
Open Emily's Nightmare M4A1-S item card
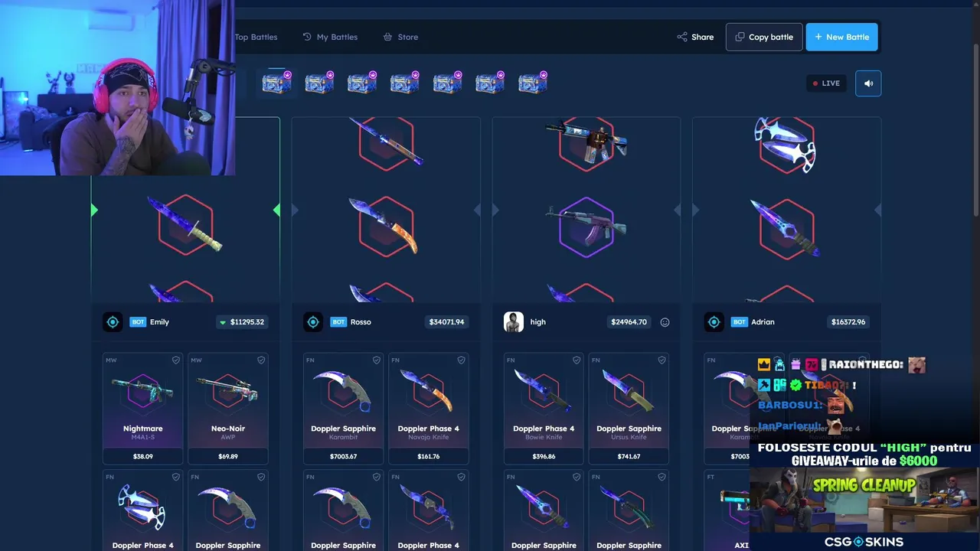(143, 409)
